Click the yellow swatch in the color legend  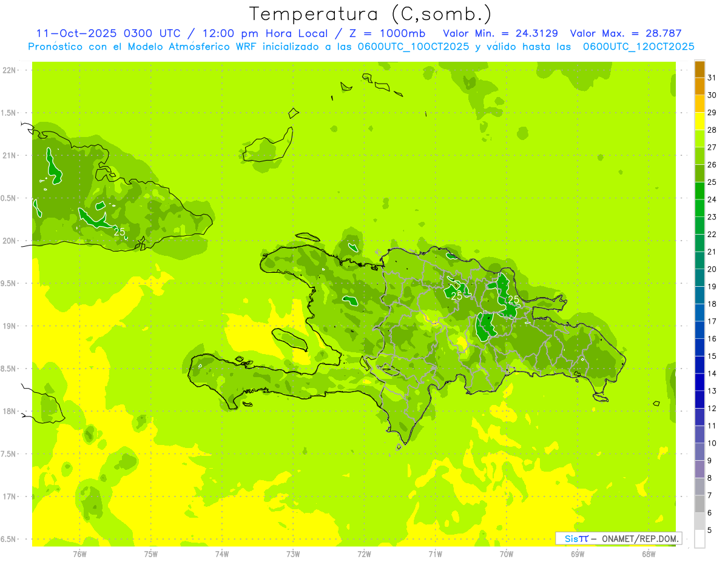tap(699, 121)
